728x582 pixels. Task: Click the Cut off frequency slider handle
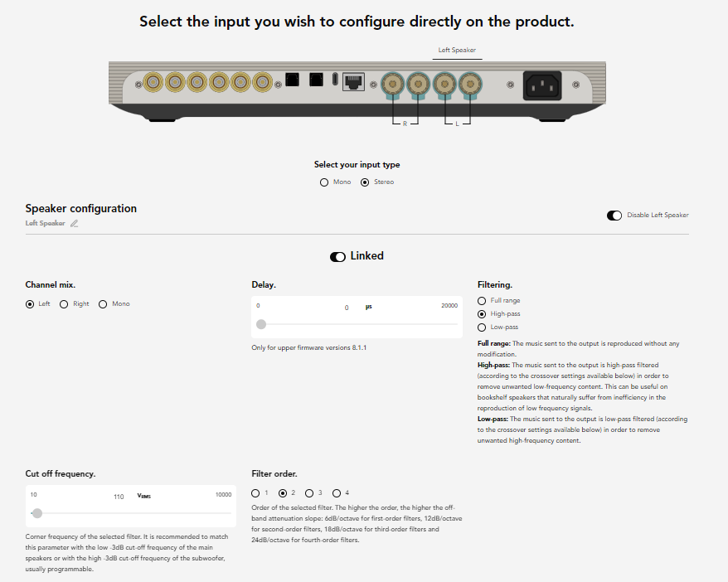point(36,513)
